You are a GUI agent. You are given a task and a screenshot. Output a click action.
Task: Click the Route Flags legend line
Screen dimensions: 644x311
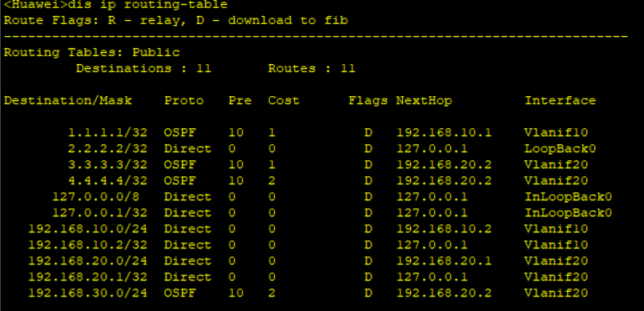175,21
